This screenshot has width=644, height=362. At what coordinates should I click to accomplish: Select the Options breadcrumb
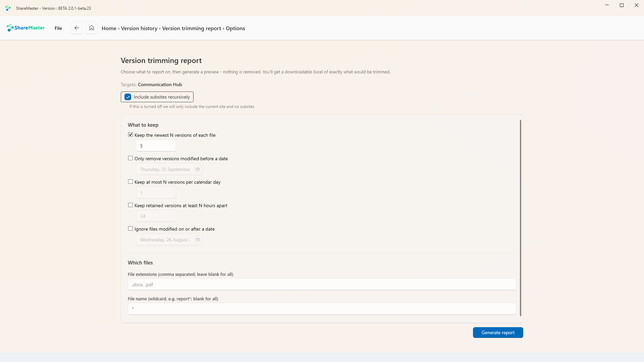(x=235, y=28)
